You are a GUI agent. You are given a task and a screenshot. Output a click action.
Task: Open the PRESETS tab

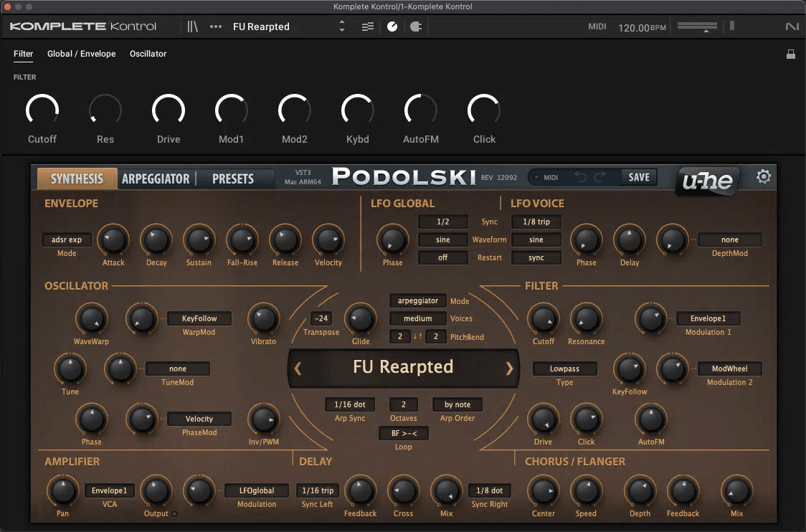tap(233, 179)
